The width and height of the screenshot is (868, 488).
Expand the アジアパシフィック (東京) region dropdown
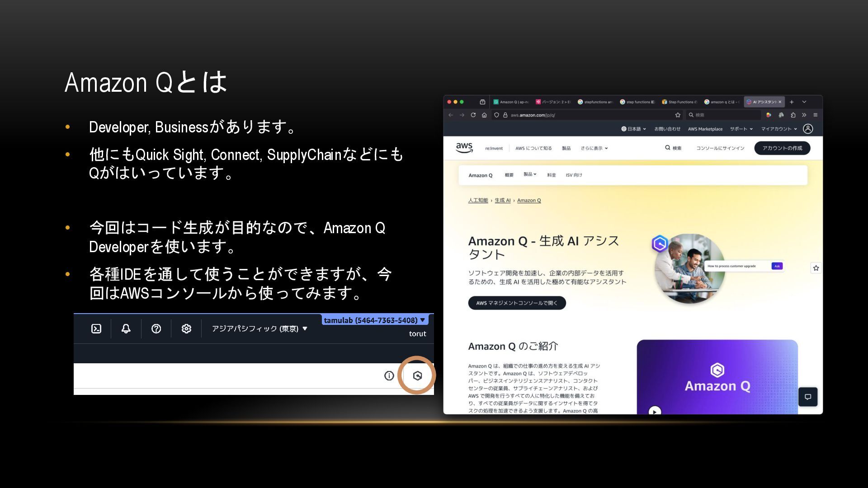259,328
